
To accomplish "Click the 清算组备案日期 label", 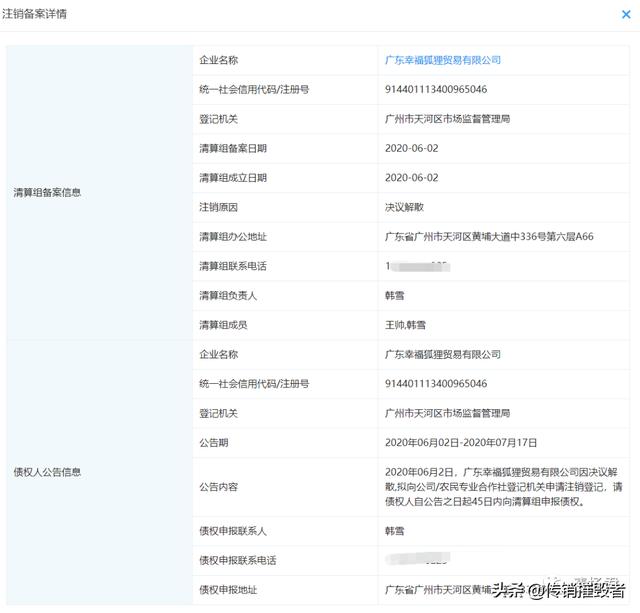I will [x=233, y=148].
